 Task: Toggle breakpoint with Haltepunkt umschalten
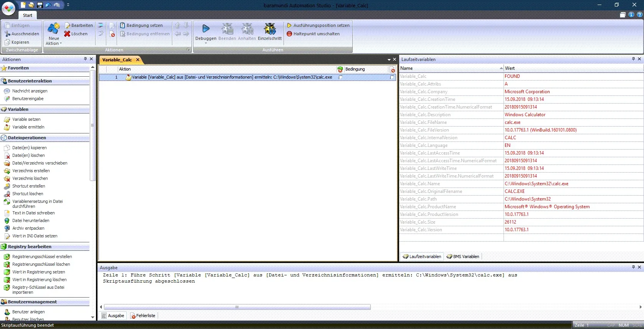coord(313,34)
